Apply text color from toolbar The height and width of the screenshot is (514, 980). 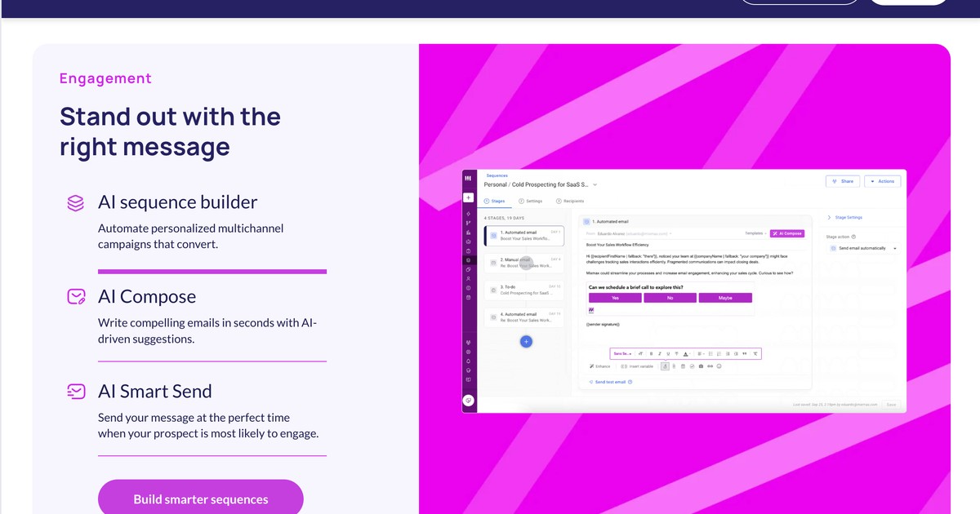[686, 354]
